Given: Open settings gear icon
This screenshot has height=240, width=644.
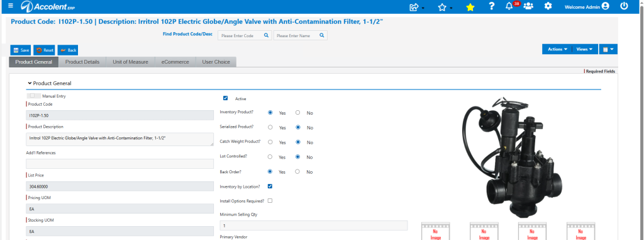Looking at the screenshot, I should coord(548,6).
